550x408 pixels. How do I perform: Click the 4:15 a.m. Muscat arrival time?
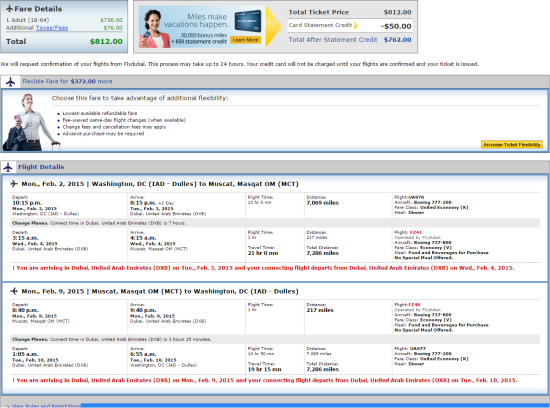point(143,238)
